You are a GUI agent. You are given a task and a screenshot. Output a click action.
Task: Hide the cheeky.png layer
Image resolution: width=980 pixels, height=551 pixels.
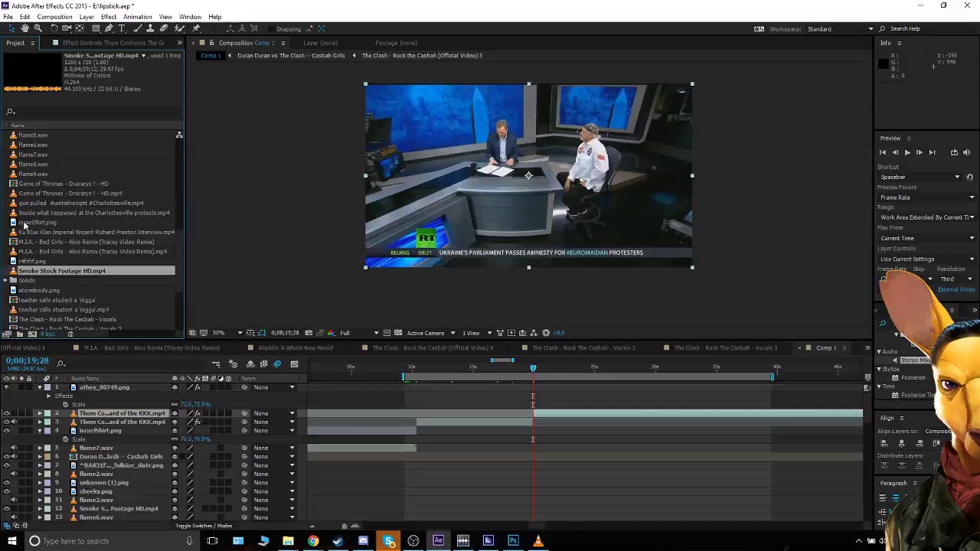[x=7, y=491]
